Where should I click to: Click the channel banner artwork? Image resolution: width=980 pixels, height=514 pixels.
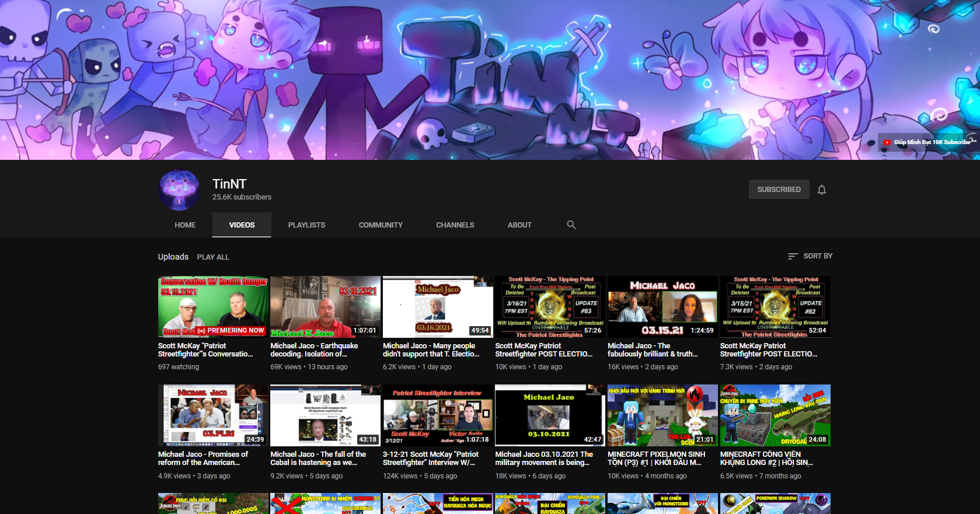point(490,80)
